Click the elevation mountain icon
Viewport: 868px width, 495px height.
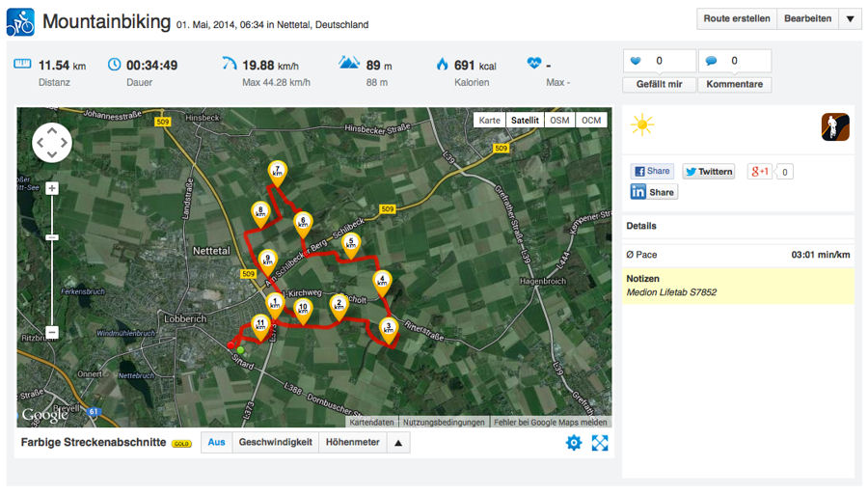point(349,62)
